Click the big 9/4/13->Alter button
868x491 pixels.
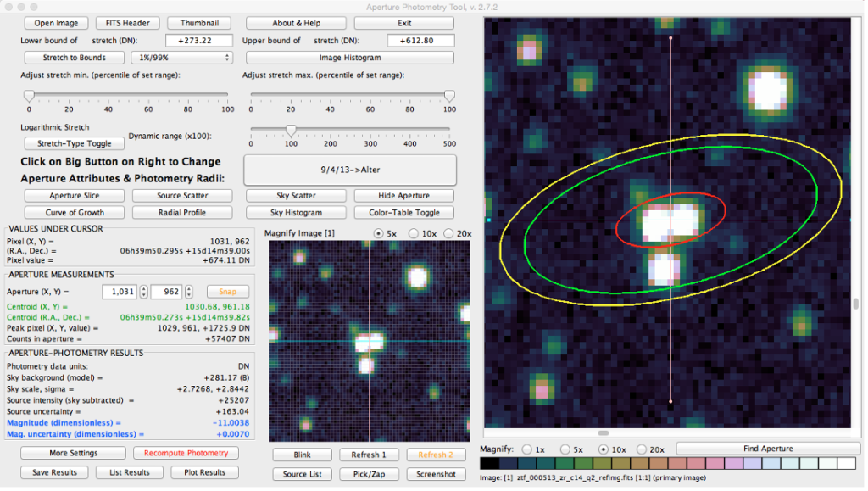tap(349, 170)
